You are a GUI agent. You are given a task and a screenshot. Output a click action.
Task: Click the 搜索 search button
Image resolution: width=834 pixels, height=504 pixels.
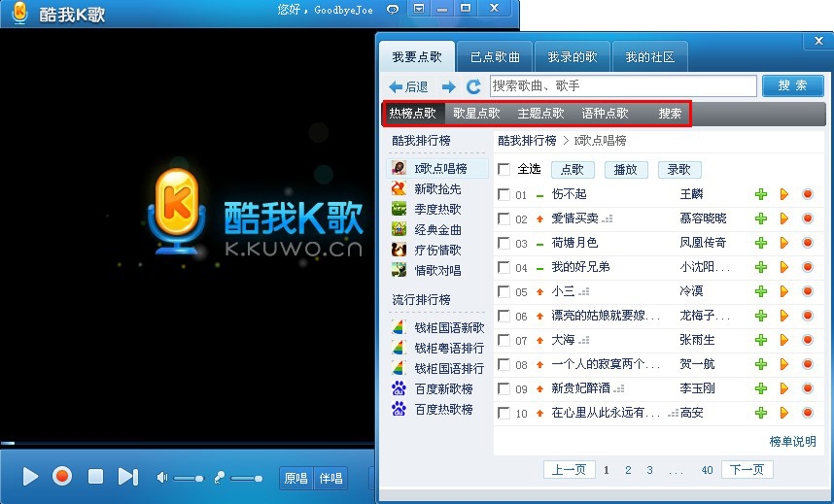[792, 85]
